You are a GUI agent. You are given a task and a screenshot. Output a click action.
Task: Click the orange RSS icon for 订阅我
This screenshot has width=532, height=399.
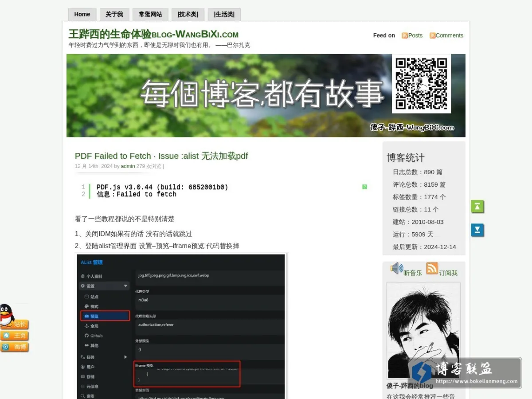[432, 268]
